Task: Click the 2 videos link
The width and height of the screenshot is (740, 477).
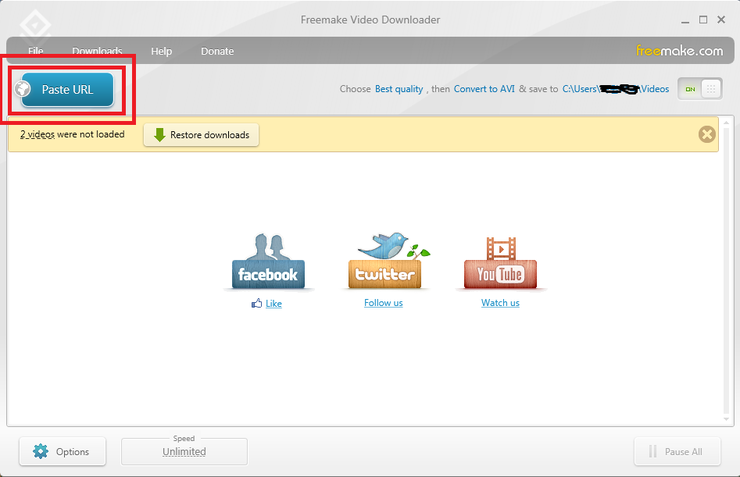Action: tap(37, 134)
